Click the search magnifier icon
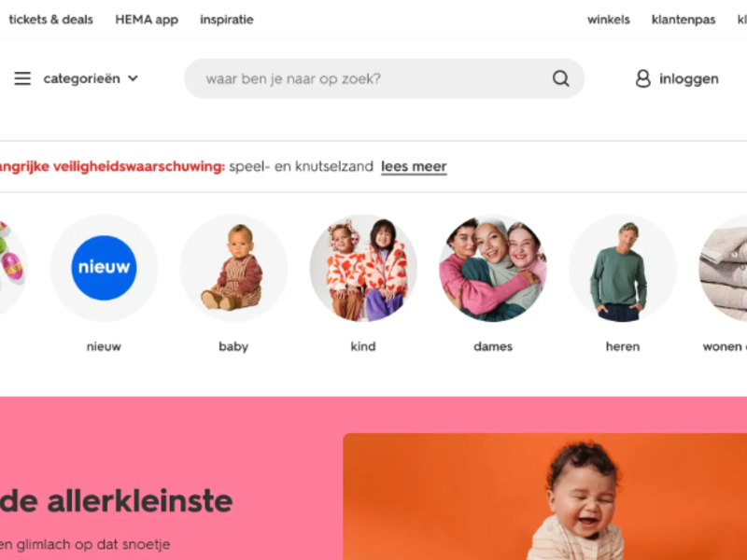The width and height of the screenshot is (747, 560). (x=561, y=78)
